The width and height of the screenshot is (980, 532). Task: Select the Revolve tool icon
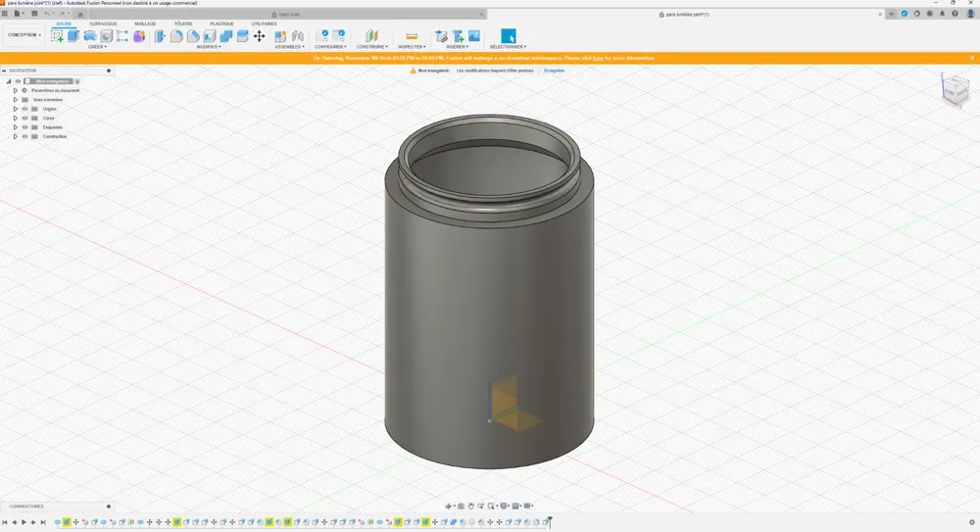coord(90,36)
